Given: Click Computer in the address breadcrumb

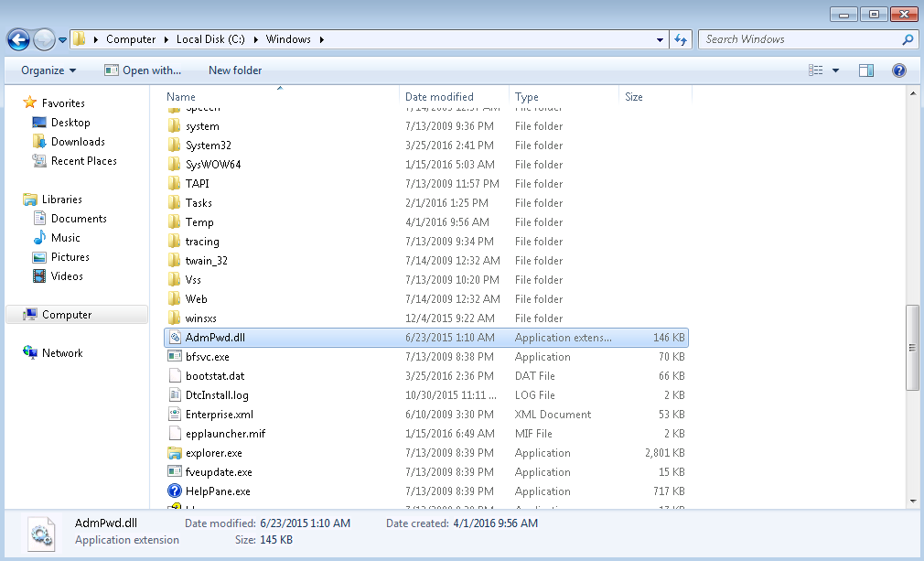Looking at the screenshot, I should click(x=131, y=39).
